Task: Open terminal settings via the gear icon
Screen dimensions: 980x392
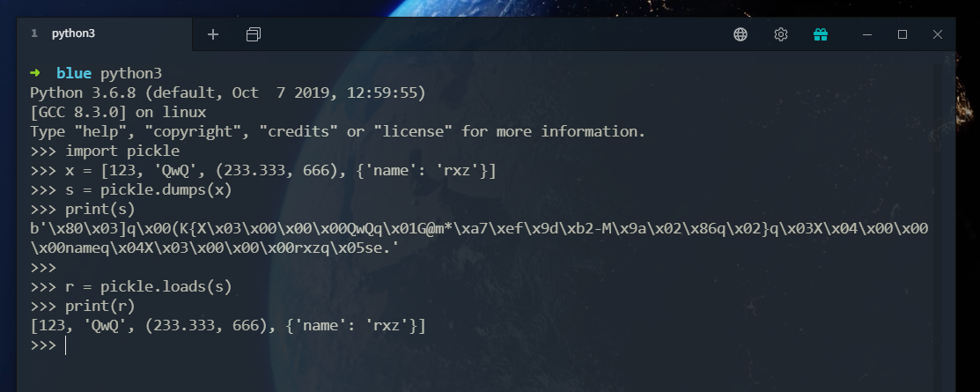Action: 780,34
